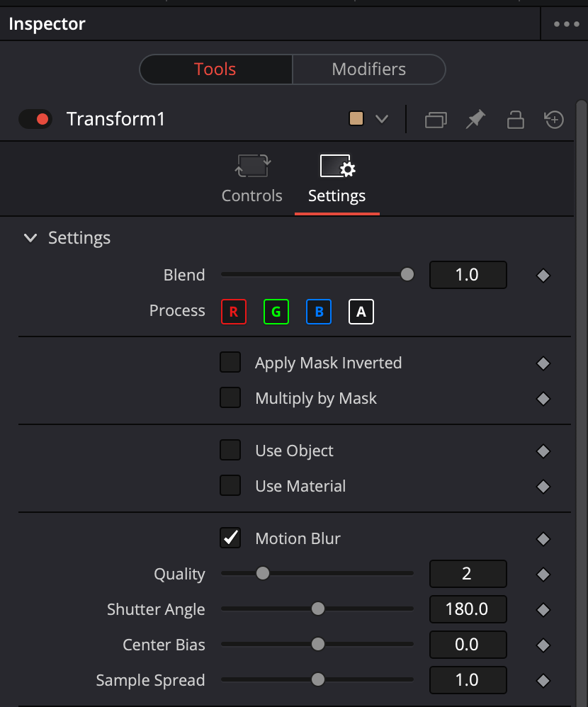Click the pin icon for Transform1
Screen dimensions: 588x707
tap(475, 119)
